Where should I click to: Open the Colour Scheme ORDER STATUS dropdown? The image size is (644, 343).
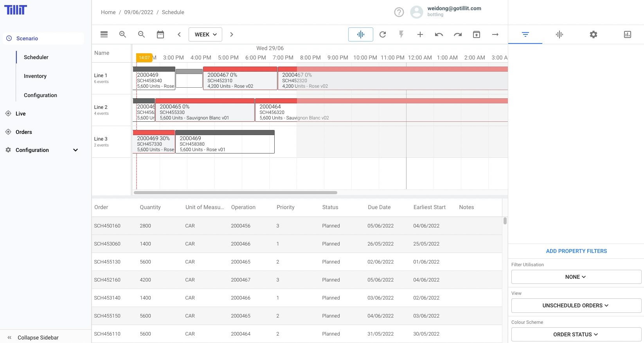click(x=576, y=334)
